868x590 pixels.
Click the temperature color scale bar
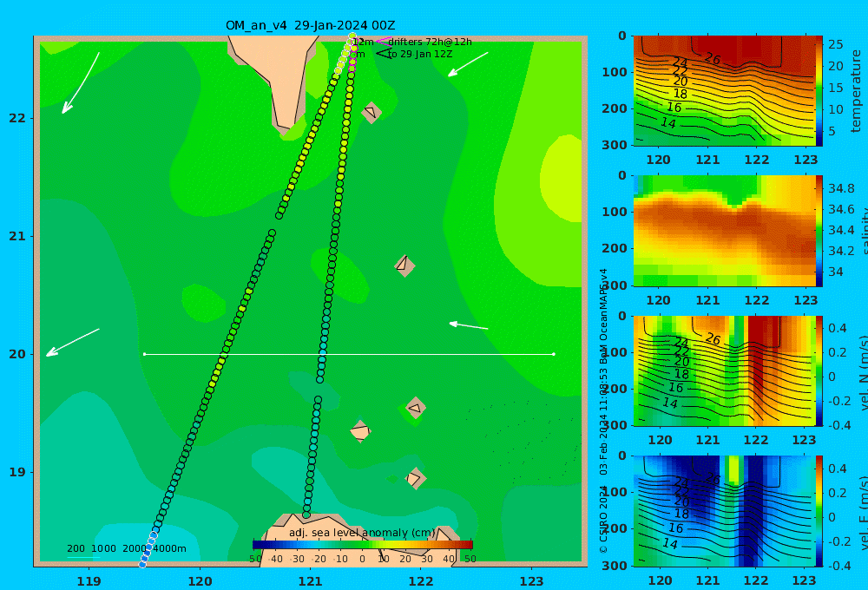[819, 91]
